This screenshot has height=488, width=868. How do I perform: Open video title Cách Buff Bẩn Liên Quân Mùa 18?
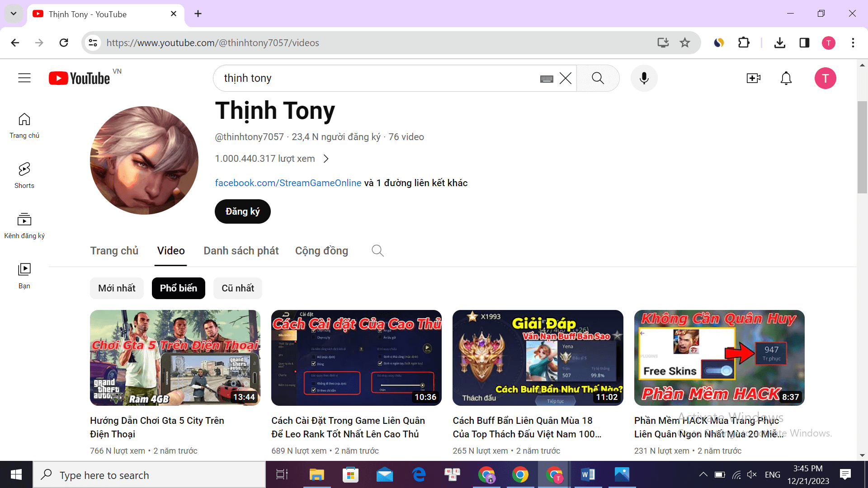pyautogui.click(x=527, y=427)
